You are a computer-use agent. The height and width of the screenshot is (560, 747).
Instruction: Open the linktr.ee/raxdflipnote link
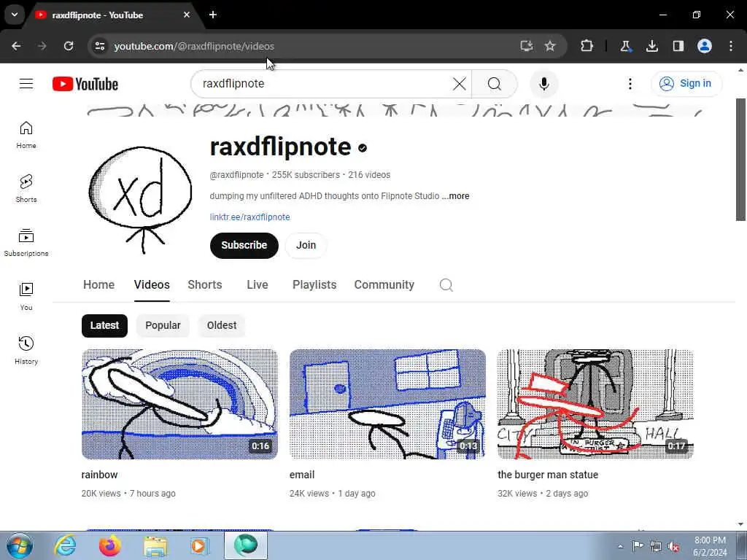(249, 217)
